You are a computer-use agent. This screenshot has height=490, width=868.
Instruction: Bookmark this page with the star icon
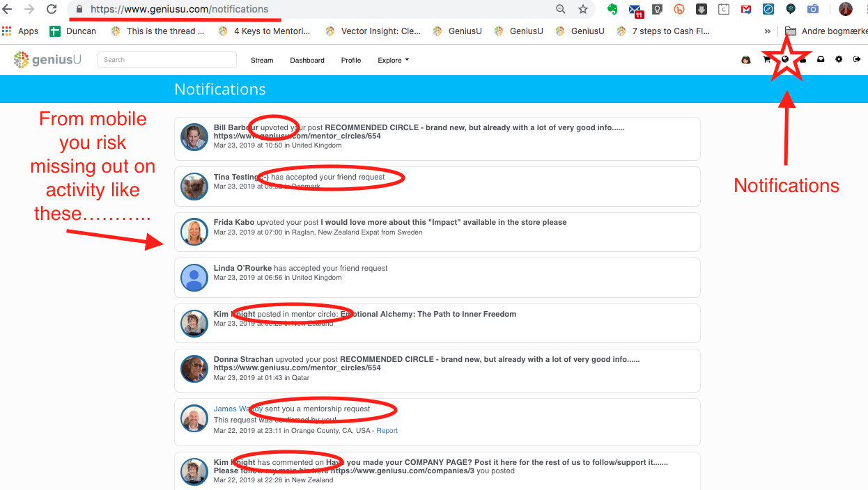click(x=583, y=10)
